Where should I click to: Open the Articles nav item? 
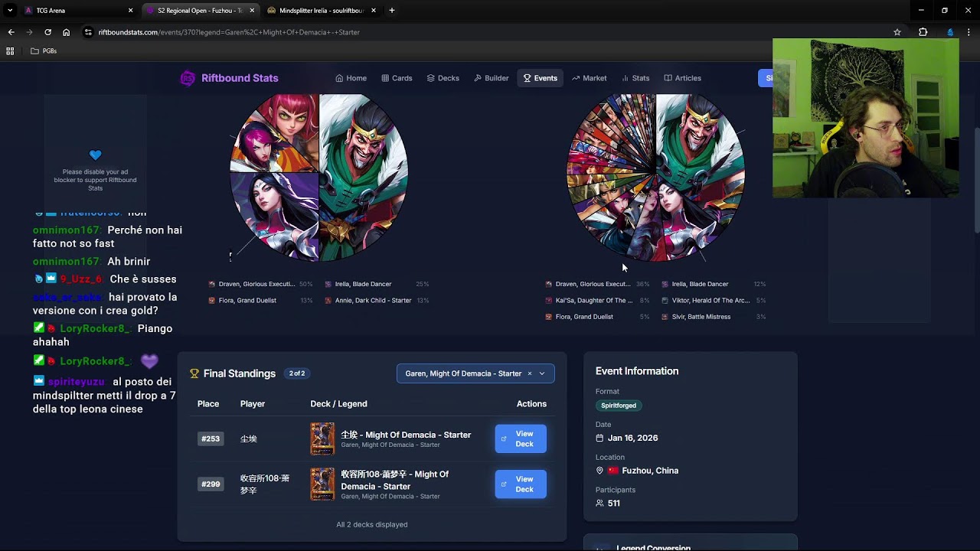click(682, 78)
